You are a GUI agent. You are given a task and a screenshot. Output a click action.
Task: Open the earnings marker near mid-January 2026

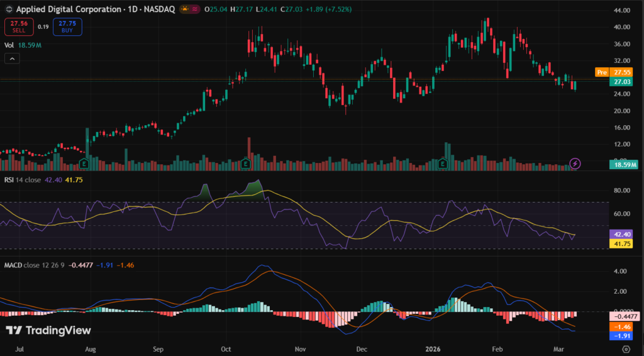click(443, 164)
